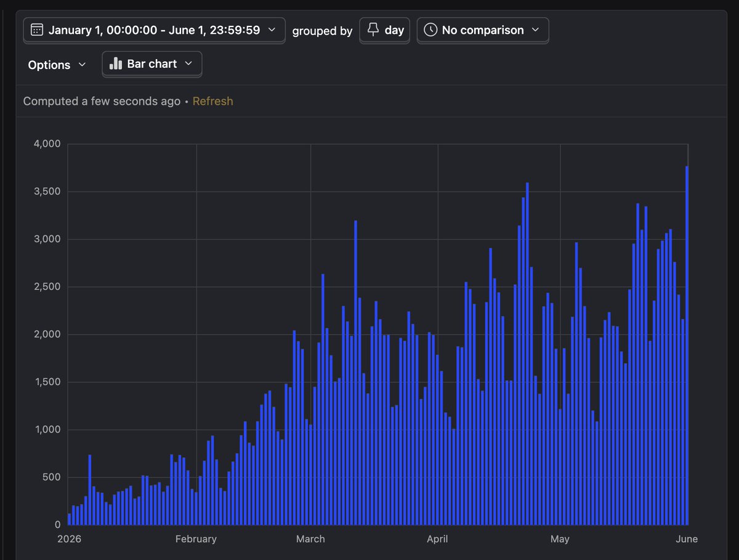Click the 4,000 y-axis label

click(47, 144)
